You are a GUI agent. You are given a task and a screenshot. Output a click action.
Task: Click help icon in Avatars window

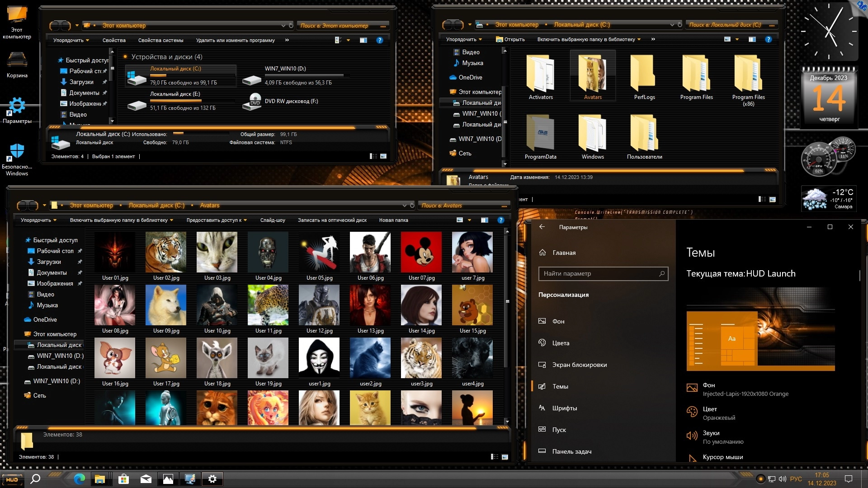click(x=500, y=220)
